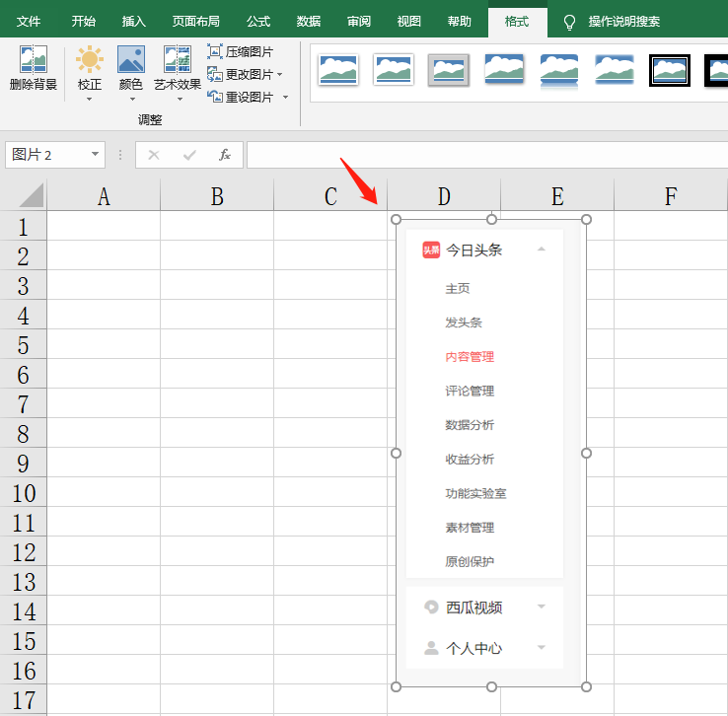This screenshot has width=728, height=716.
Task: Apply the fourth drop shadow picture style
Action: point(504,70)
